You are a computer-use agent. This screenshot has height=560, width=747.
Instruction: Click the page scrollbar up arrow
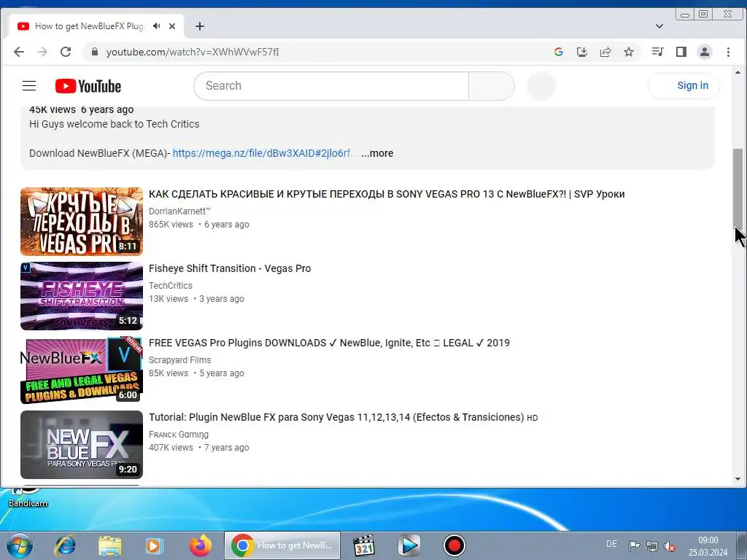pyautogui.click(x=738, y=72)
